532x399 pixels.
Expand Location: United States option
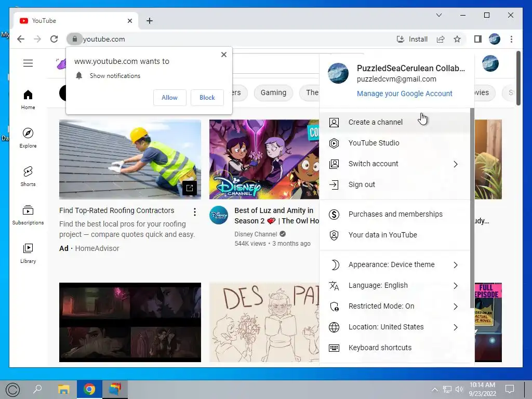[395, 327]
